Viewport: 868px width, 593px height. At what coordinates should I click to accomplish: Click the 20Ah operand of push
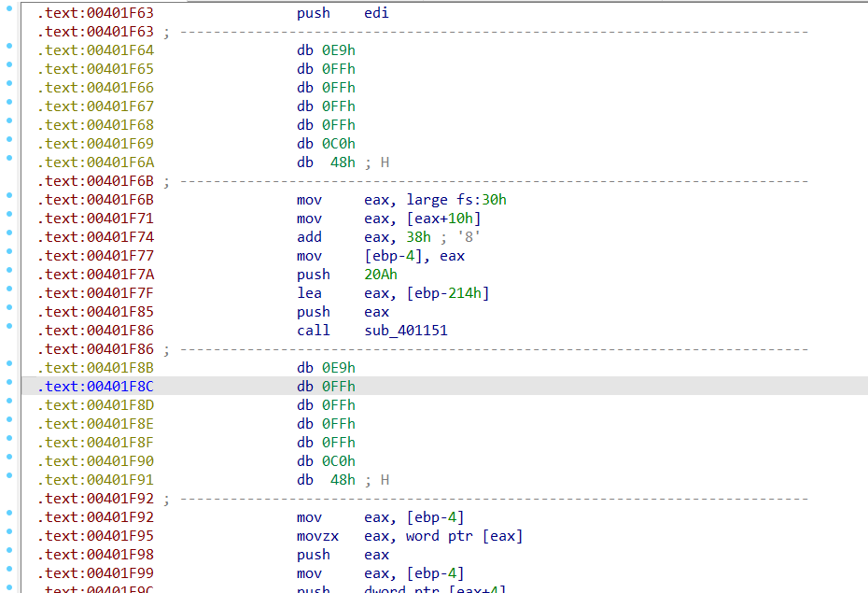tap(380, 275)
